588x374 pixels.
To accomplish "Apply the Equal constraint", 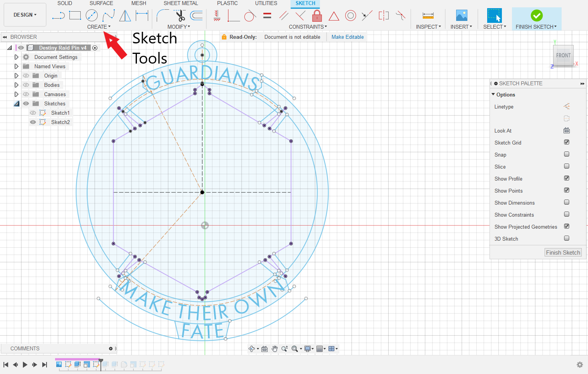I will point(267,16).
